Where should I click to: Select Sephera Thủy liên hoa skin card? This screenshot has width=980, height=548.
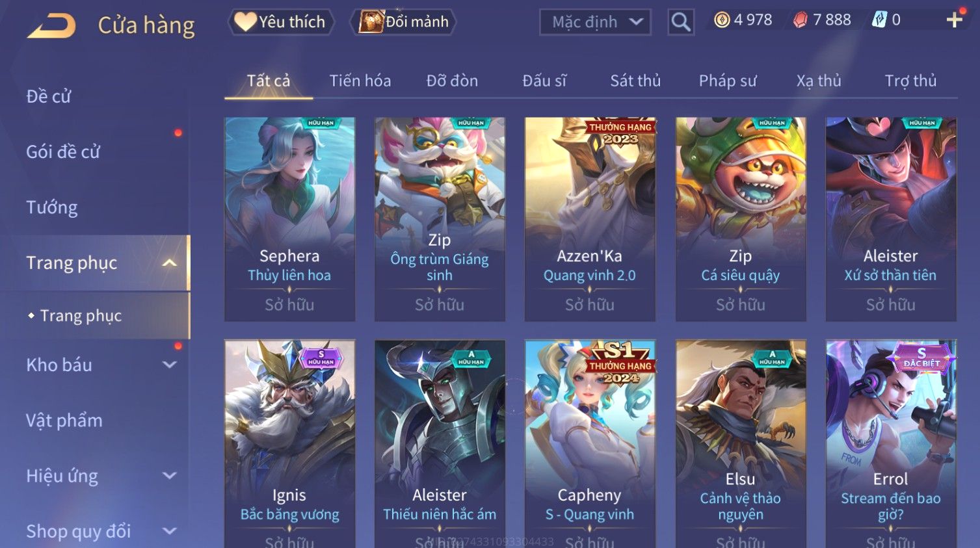(x=289, y=219)
